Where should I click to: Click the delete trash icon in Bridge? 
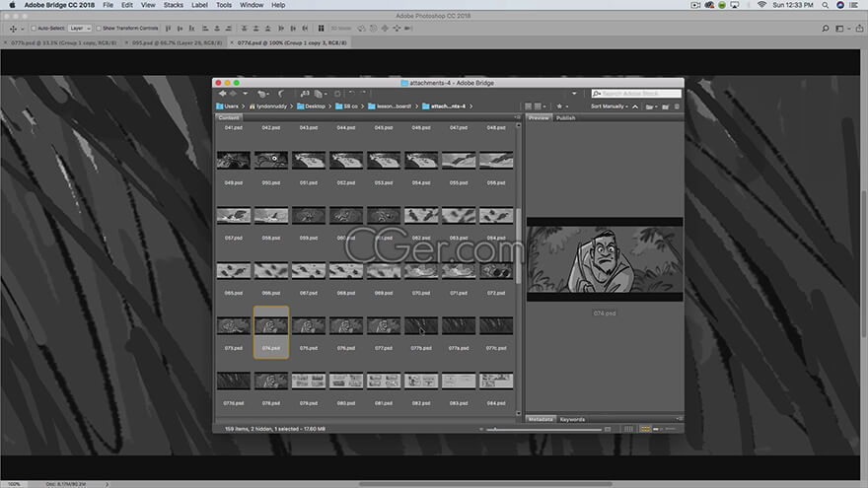677,106
